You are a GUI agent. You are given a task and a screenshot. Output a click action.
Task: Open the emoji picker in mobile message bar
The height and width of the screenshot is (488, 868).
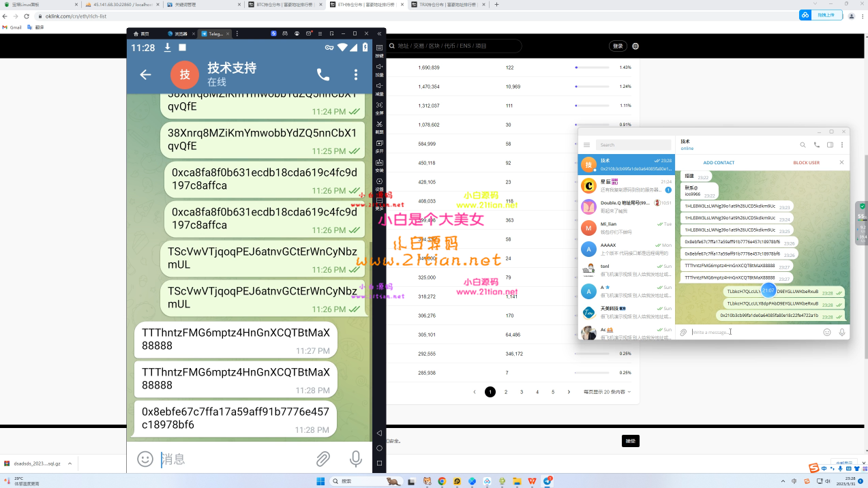145,459
